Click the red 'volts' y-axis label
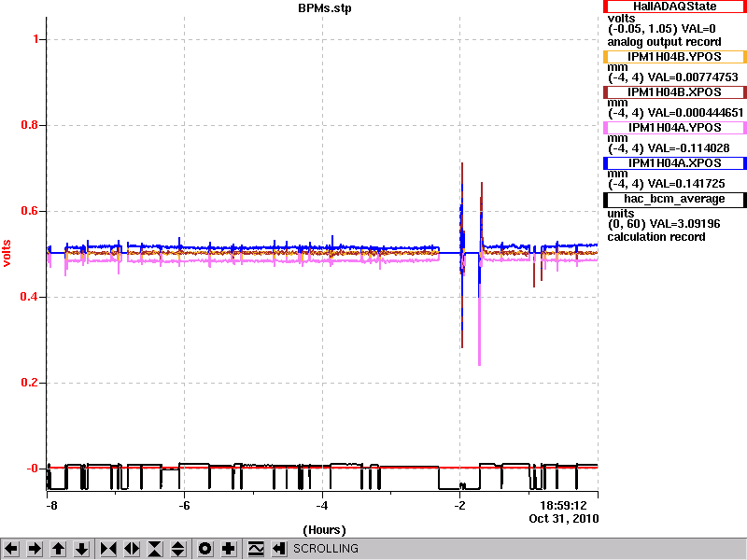Viewport: 747px width, 560px height. (x=7, y=253)
